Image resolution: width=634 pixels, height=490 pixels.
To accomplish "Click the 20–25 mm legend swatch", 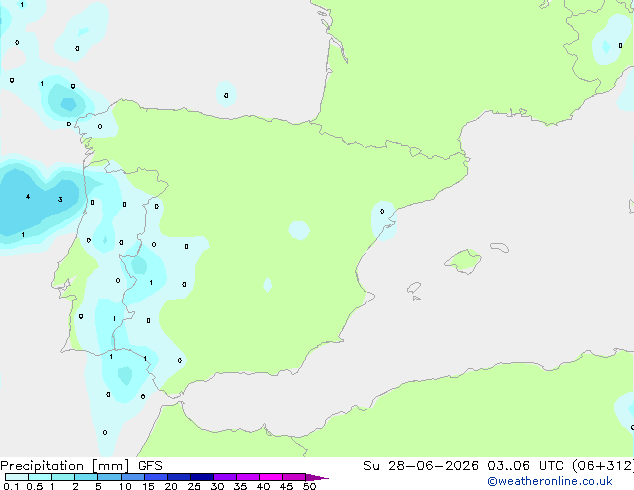I will point(178,477).
